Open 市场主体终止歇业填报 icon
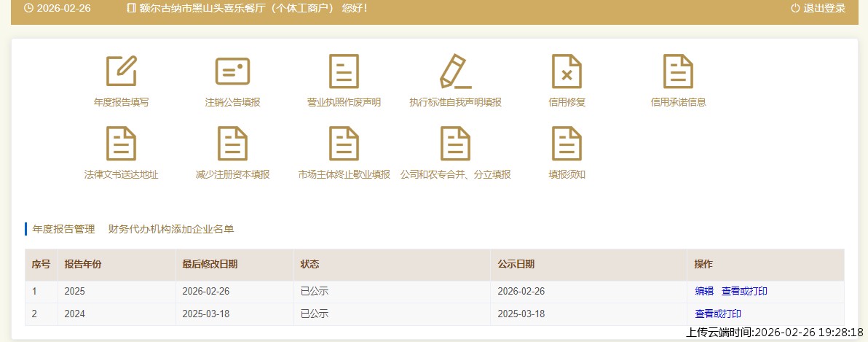The width and height of the screenshot is (868, 342). tap(344, 144)
